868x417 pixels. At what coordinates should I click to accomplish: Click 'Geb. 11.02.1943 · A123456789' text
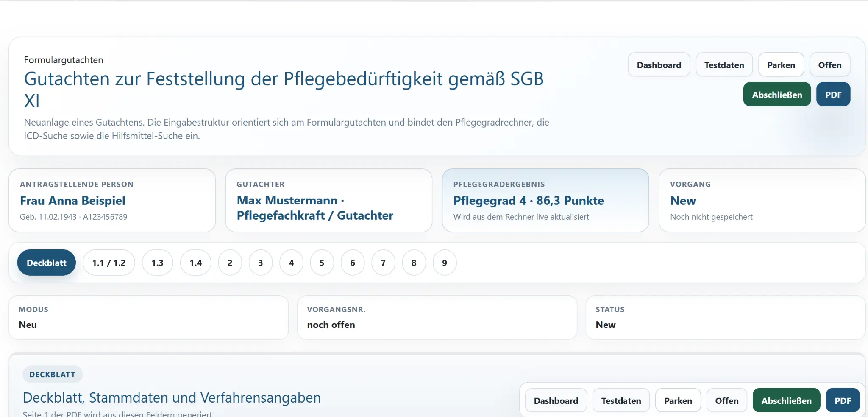tap(73, 217)
